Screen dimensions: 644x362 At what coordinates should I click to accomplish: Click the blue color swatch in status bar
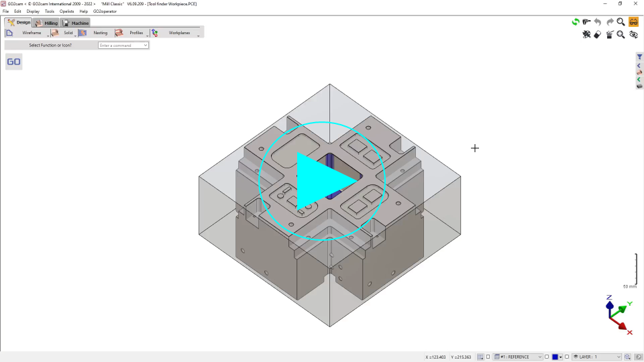tap(555, 357)
